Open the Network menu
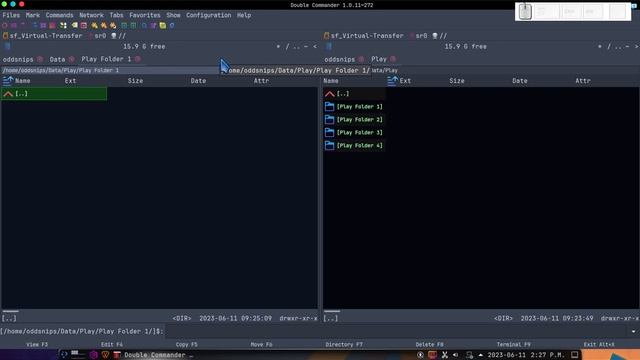Image resolution: width=640 pixels, height=360 pixels. (x=91, y=15)
